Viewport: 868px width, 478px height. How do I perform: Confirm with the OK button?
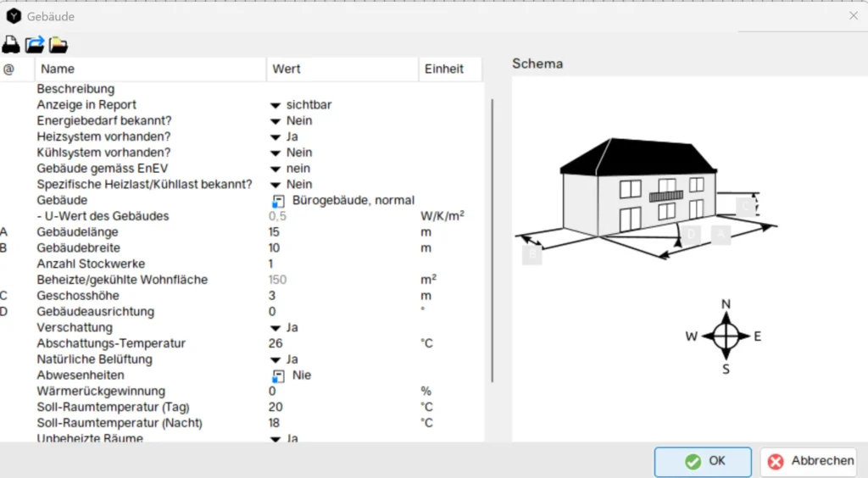703,461
